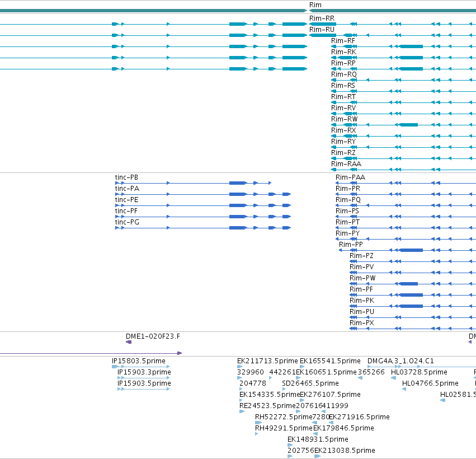Image resolution: width=476 pixels, height=459 pixels.
Task: Select the Rim-RT transcript label
Action: pyautogui.click(x=343, y=97)
